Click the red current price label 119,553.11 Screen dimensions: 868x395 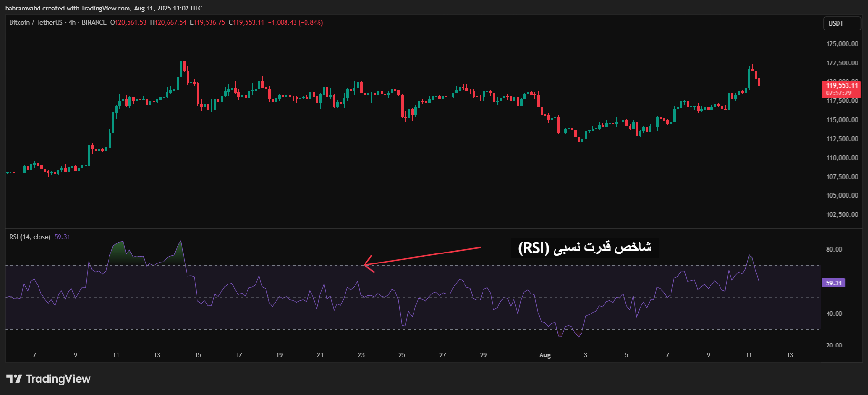click(841, 86)
